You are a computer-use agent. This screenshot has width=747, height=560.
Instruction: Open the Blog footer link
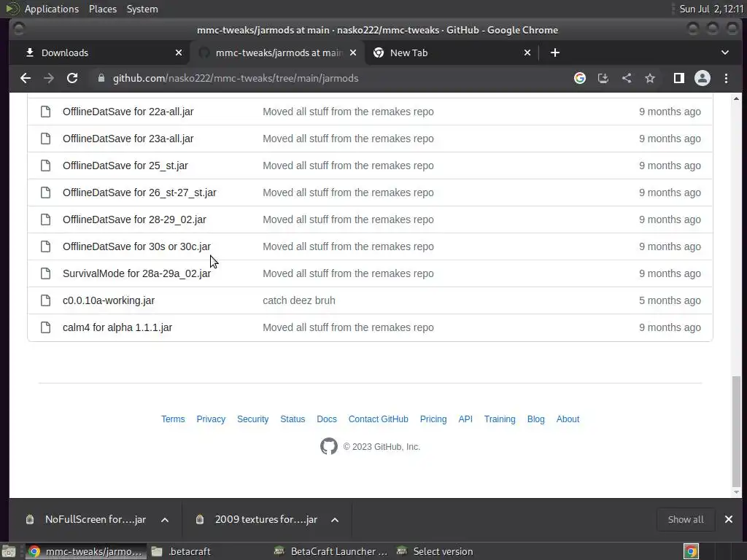pos(536,419)
